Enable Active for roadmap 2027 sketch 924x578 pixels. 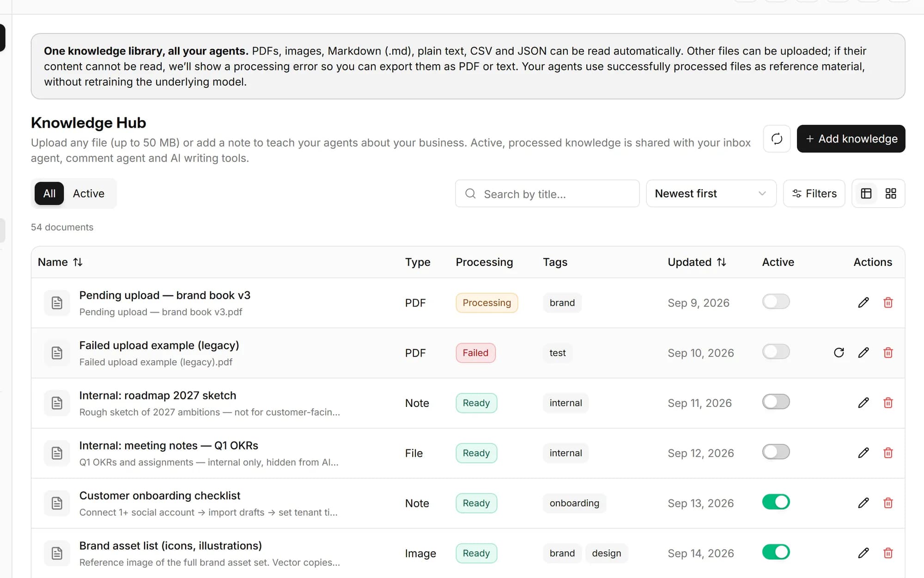[x=776, y=401]
